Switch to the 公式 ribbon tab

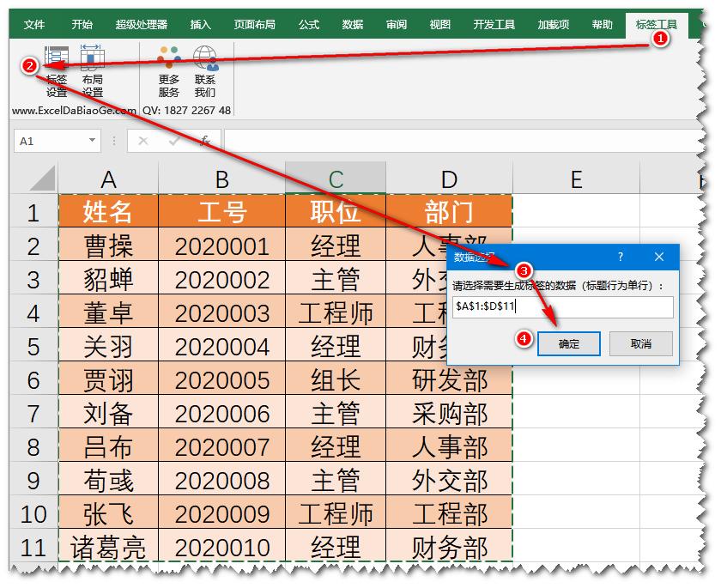[309, 25]
